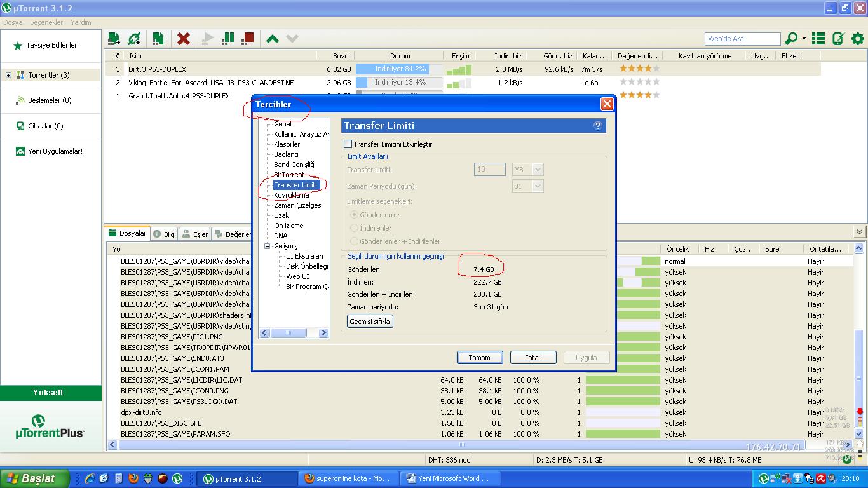
Task: Switch to the Bilgi tab
Action: tap(165, 234)
